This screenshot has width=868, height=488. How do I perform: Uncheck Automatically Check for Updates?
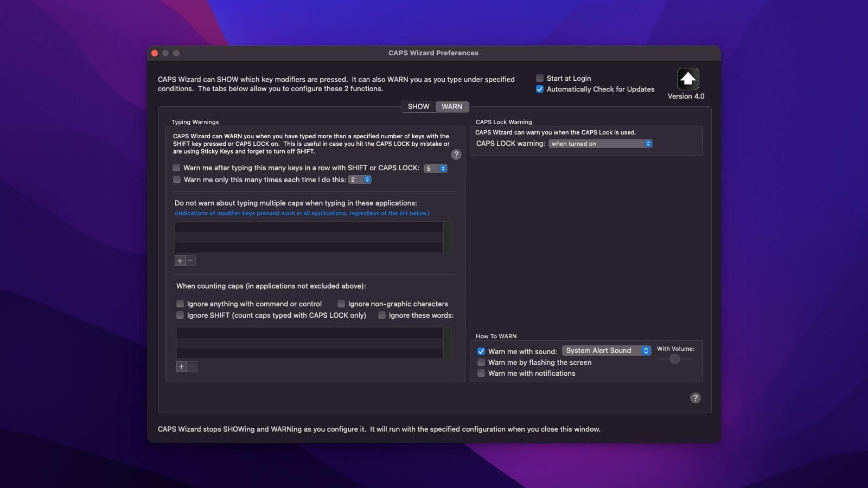[x=540, y=89]
